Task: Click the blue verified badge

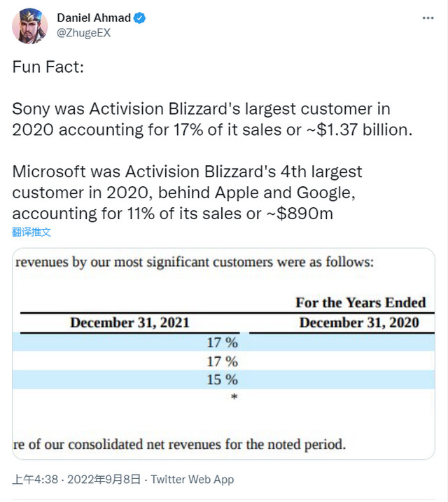Action: click(x=139, y=18)
